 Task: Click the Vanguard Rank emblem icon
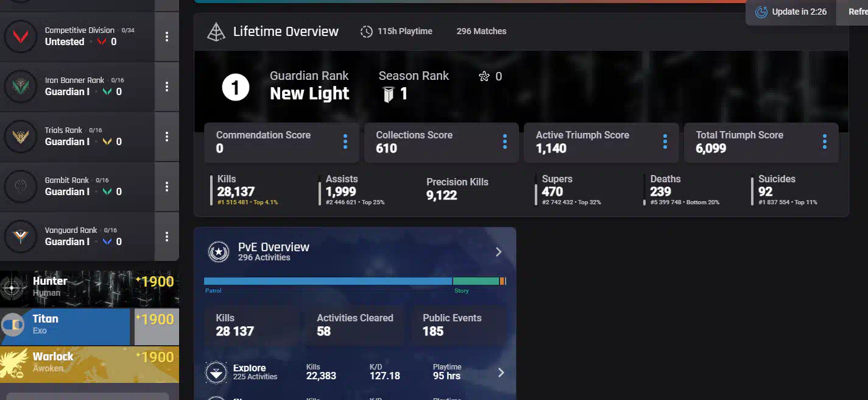point(21,237)
